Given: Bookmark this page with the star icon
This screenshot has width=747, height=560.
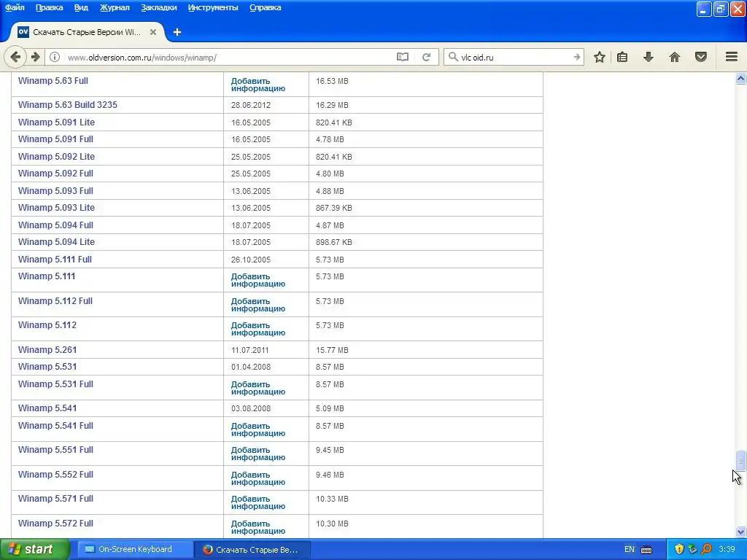Looking at the screenshot, I should [x=600, y=57].
